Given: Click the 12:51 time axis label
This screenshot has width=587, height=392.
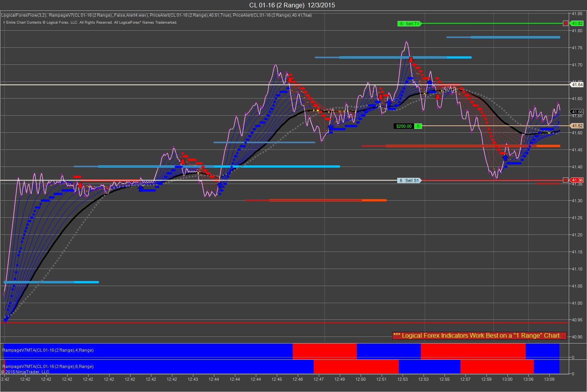Looking at the screenshot, I should [382, 379].
